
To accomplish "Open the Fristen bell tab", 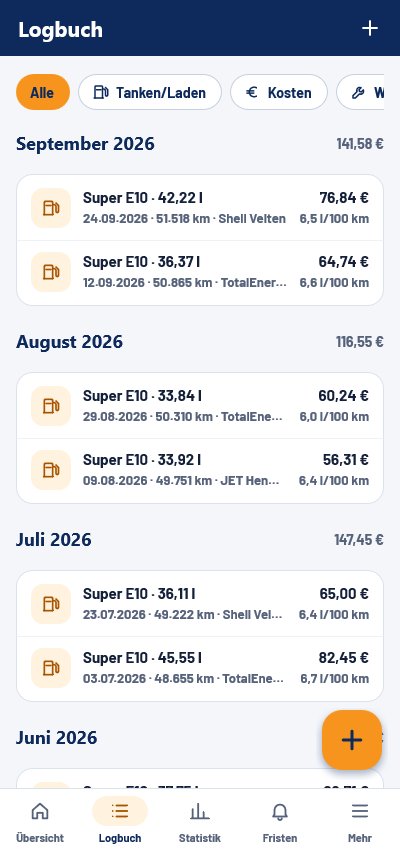I will click(280, 823).
